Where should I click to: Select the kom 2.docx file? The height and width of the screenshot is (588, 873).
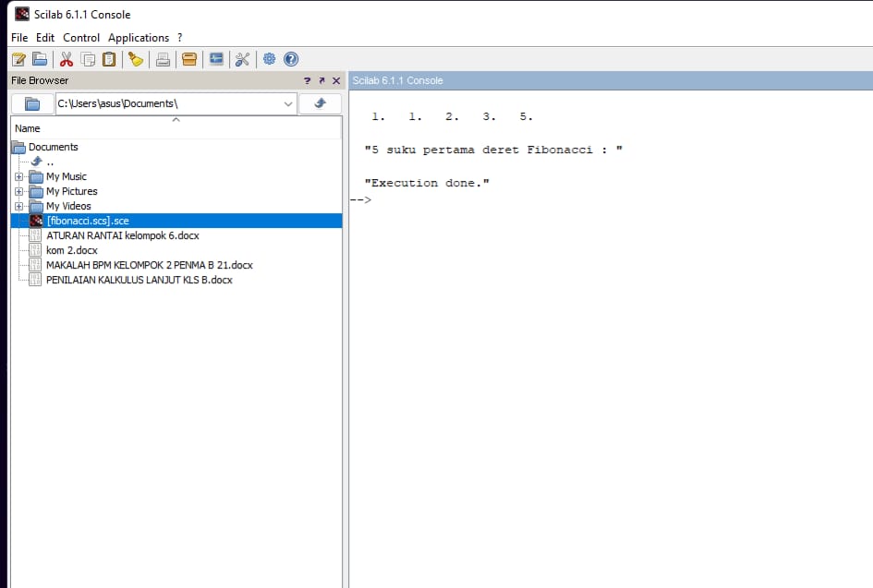click(x=72, y=250)
